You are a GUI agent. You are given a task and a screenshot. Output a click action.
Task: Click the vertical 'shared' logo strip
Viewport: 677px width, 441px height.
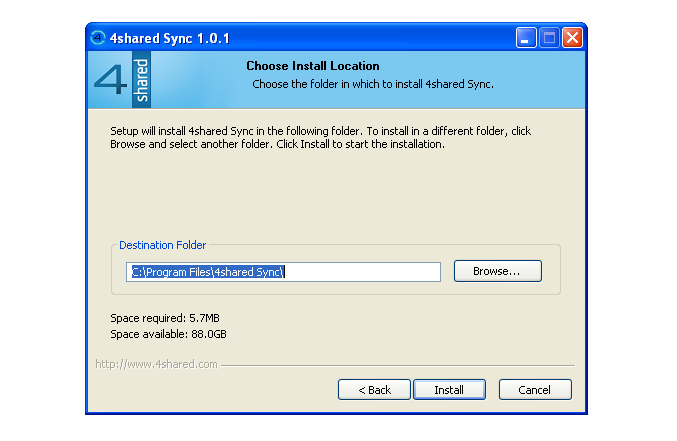tap(141, 80)
